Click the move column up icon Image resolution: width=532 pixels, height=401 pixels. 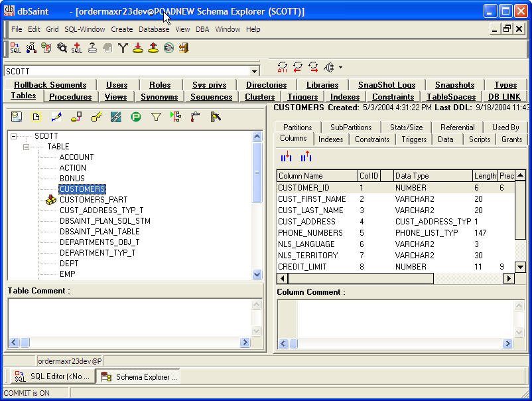coord(306,157)
